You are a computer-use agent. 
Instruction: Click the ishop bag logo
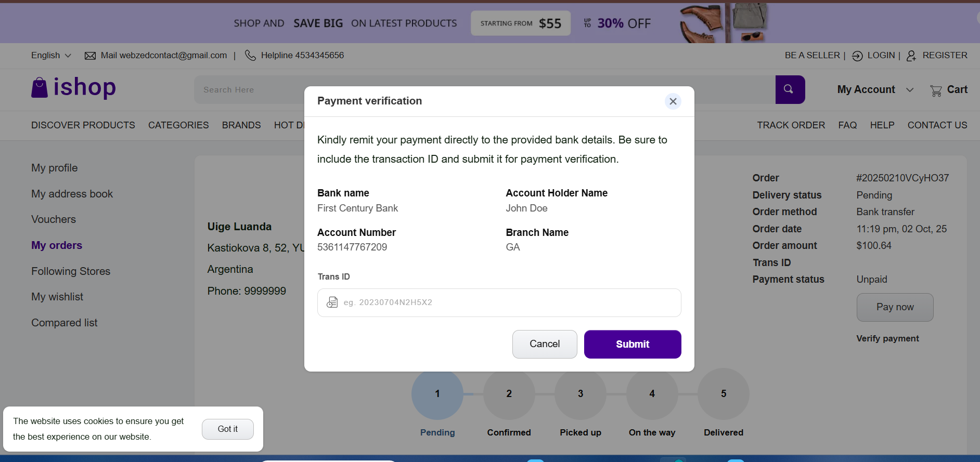[x=40, y=88]
